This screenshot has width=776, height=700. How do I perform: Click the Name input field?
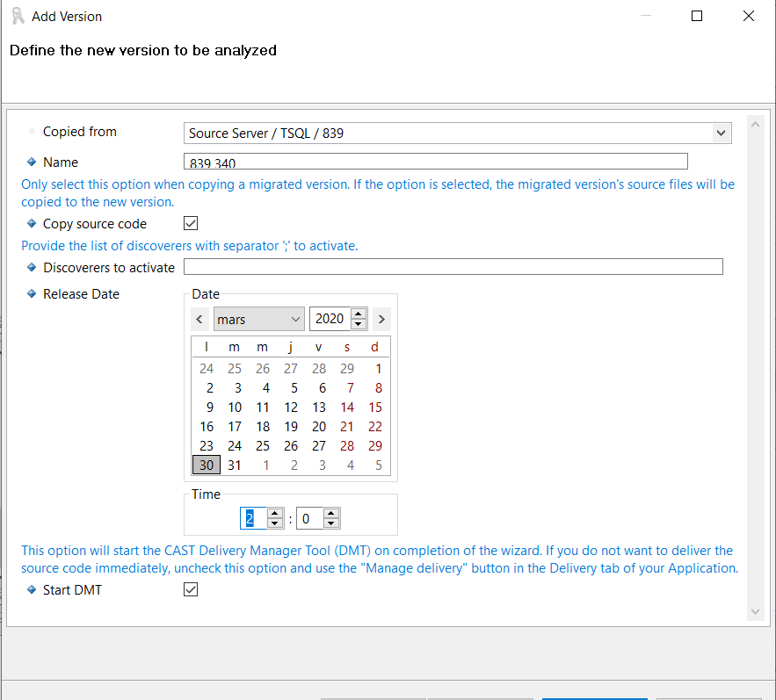[x=435, y=162]
